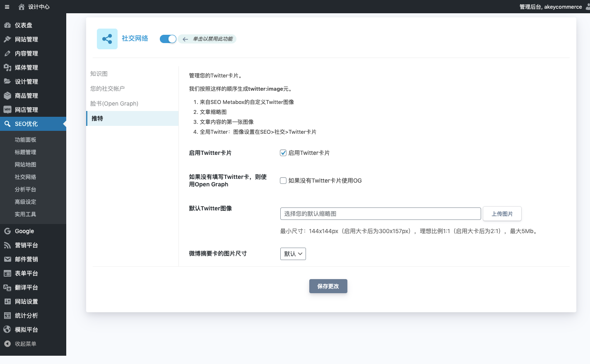Click the 社交网络 heading link
Image resolution: width=590 pixels, height=364 pixels.
click(135, 39)
